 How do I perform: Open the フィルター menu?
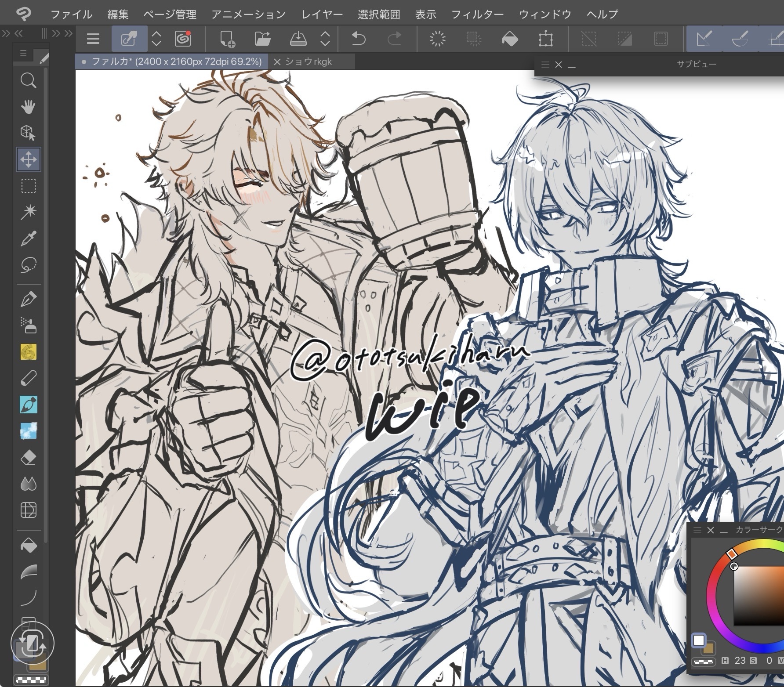[x=477, y=14]
